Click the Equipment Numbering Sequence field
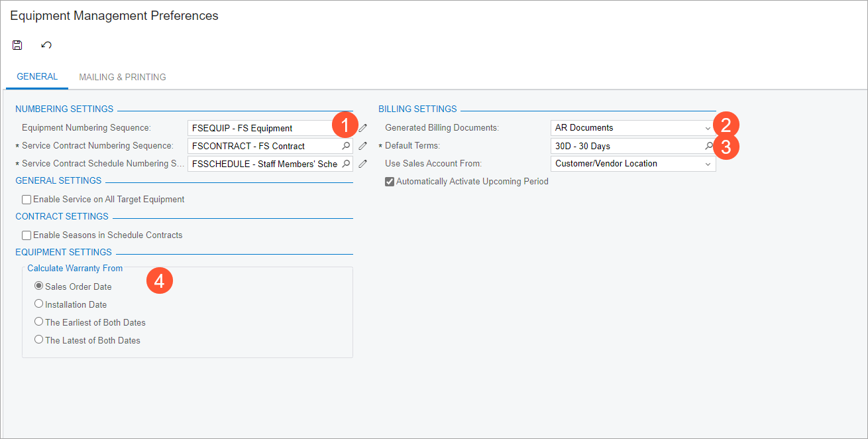868x439 pixels. click(x=258, y=128)
